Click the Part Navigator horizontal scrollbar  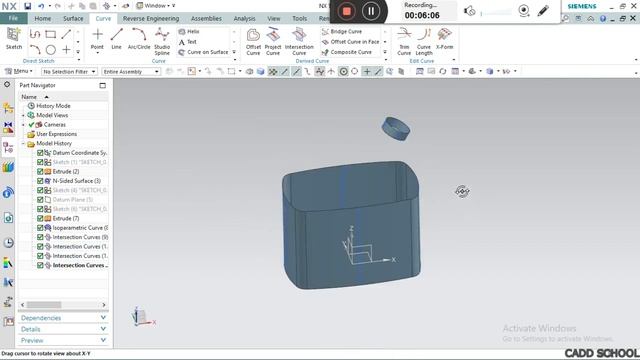pos(44,305)
